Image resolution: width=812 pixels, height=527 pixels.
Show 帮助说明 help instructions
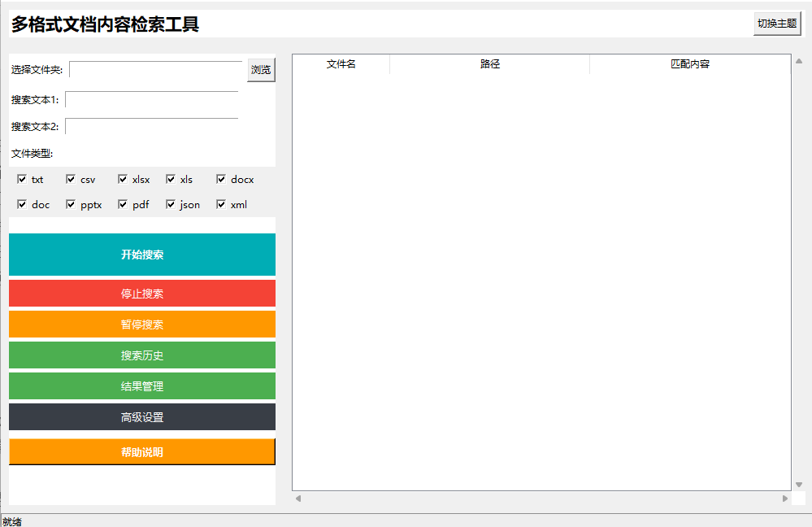point(142,452)
